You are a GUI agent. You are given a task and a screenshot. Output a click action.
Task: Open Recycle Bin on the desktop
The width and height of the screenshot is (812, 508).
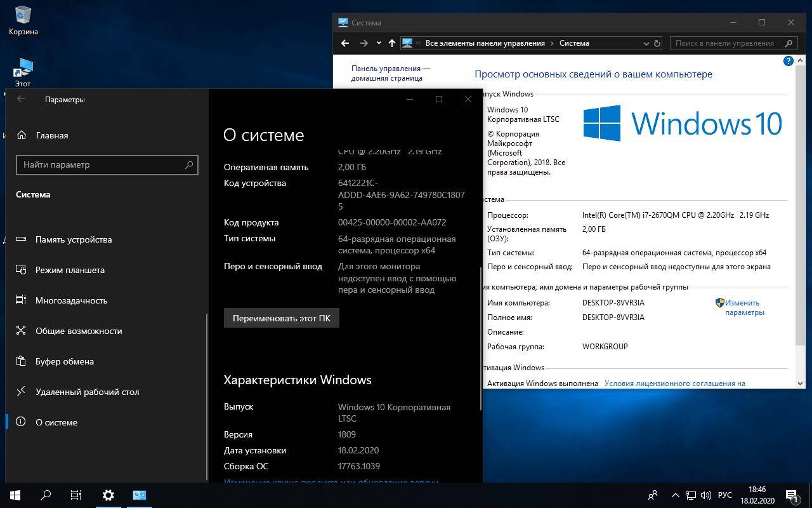[x=23, y=20]
